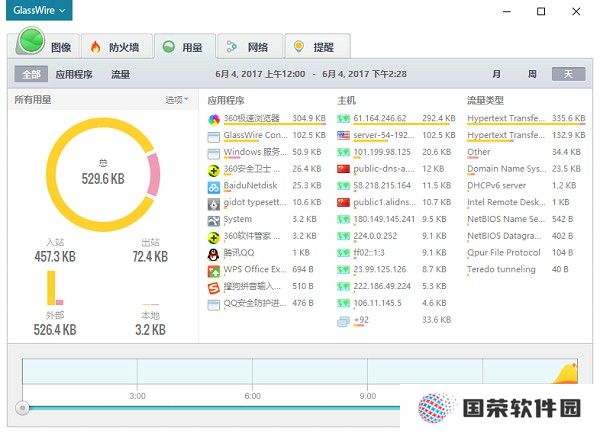The image size is (600, 434).
Task: Set time range to 周 week
Action: (x=532, y=74)
